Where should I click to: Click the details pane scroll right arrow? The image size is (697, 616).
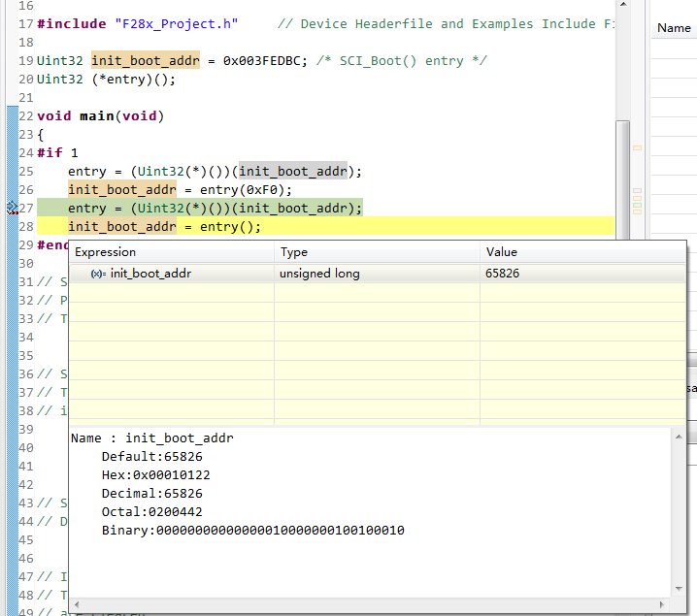pyautogui.click(x=662, y=604)
